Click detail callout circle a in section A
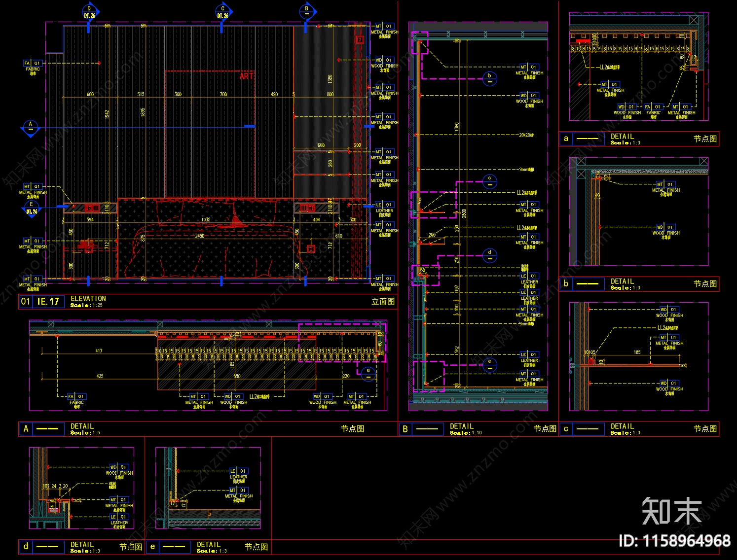737x560 pixels. pos(368,373)
